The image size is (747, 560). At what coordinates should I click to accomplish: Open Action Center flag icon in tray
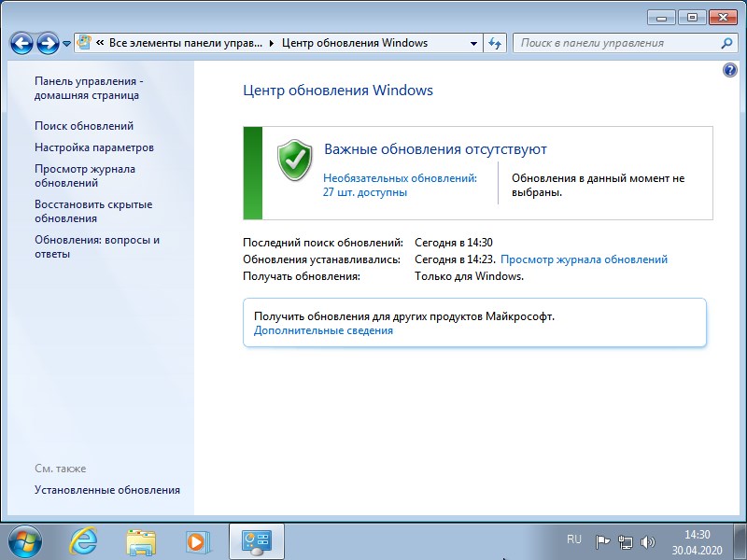(602, 541)
